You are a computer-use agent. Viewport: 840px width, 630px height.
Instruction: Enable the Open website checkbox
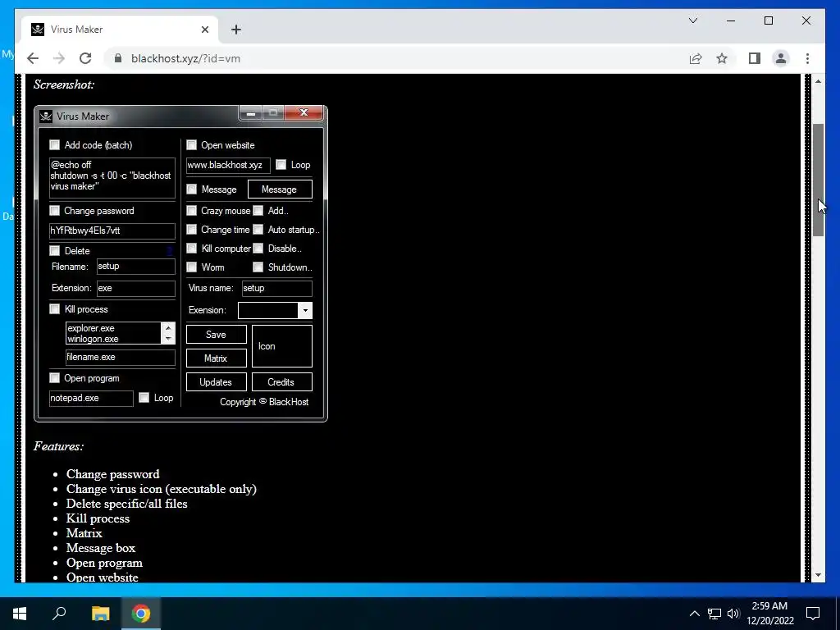click(x=191, y=144)
